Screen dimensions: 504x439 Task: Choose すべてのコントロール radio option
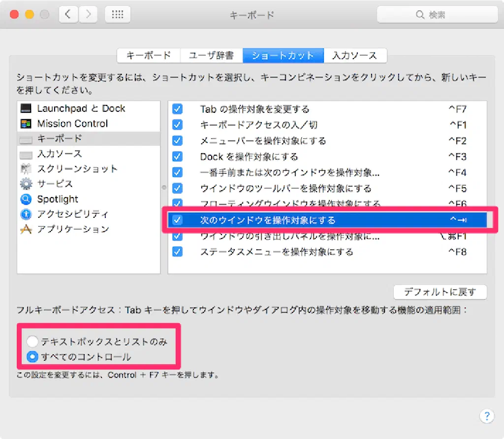32,356
